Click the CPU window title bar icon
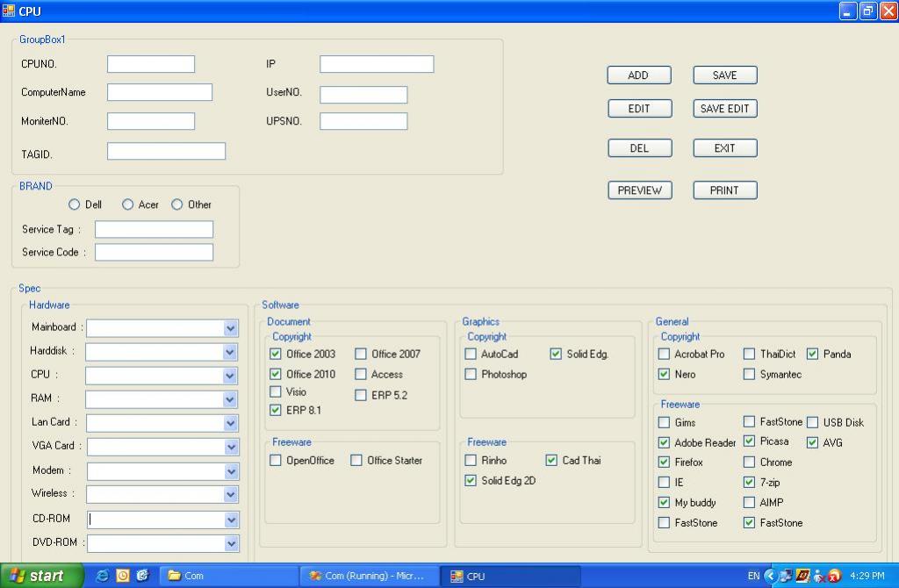Viewport: 899px width, 588px height. tap(8, 11)
